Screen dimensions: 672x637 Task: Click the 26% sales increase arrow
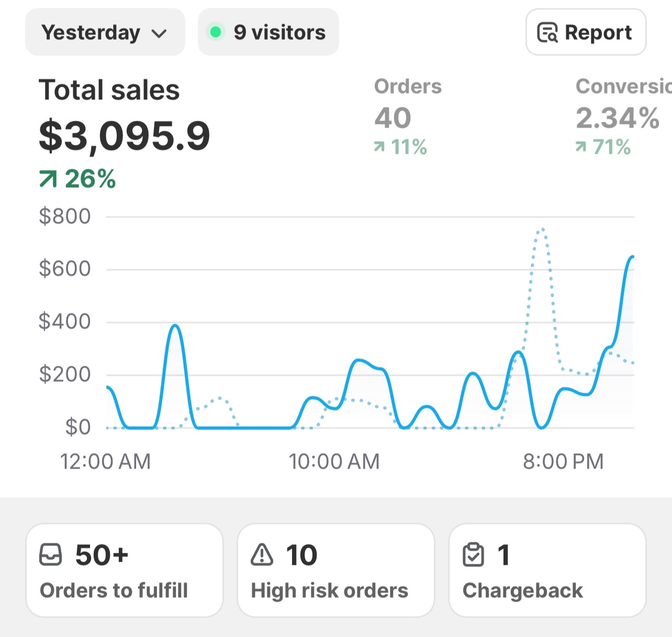point(48,179)
